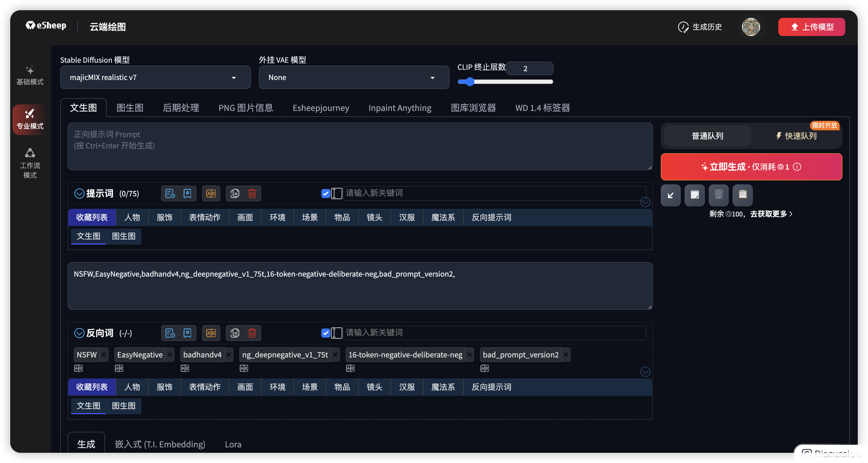Click the copy icon in 提示词 toolbar
The width and height of the screenshot is (868, 463).
235,193
